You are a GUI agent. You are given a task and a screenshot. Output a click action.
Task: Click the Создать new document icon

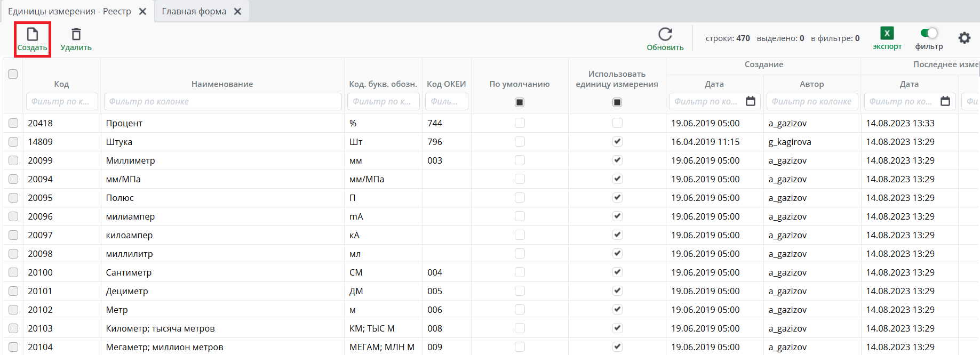(x=33, y=35)
